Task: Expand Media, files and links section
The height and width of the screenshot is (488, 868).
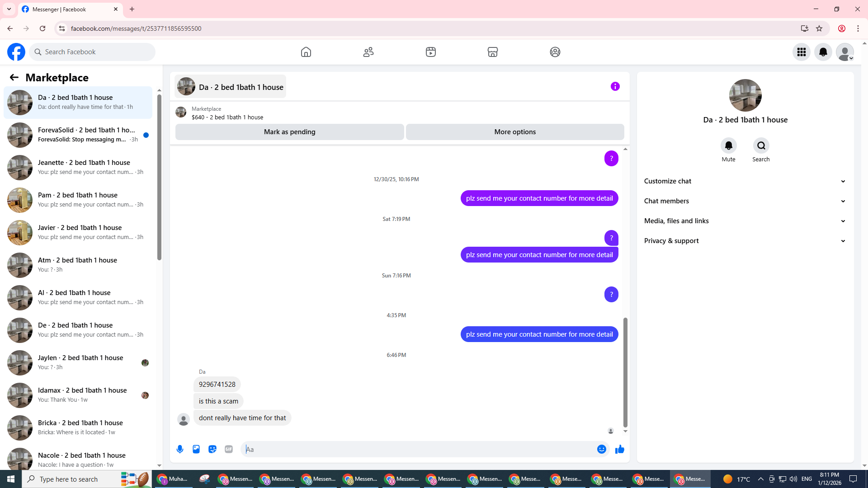Action: pos(745,221)
